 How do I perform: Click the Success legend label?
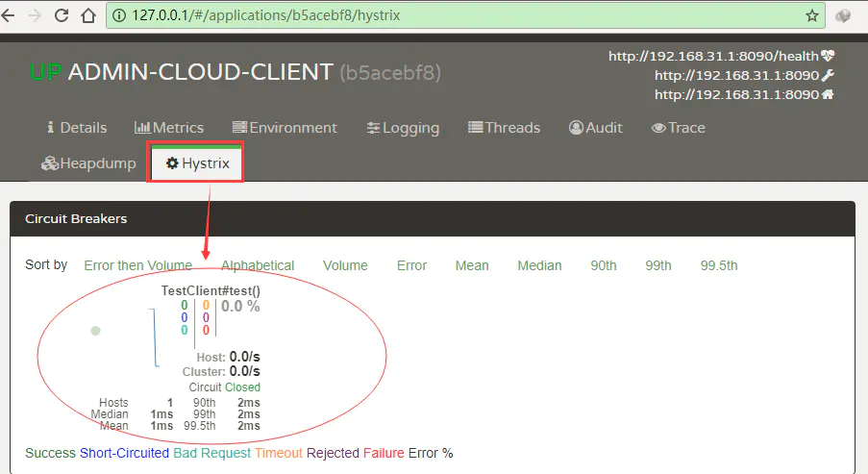pyautogui.click(x=50, y=453)
